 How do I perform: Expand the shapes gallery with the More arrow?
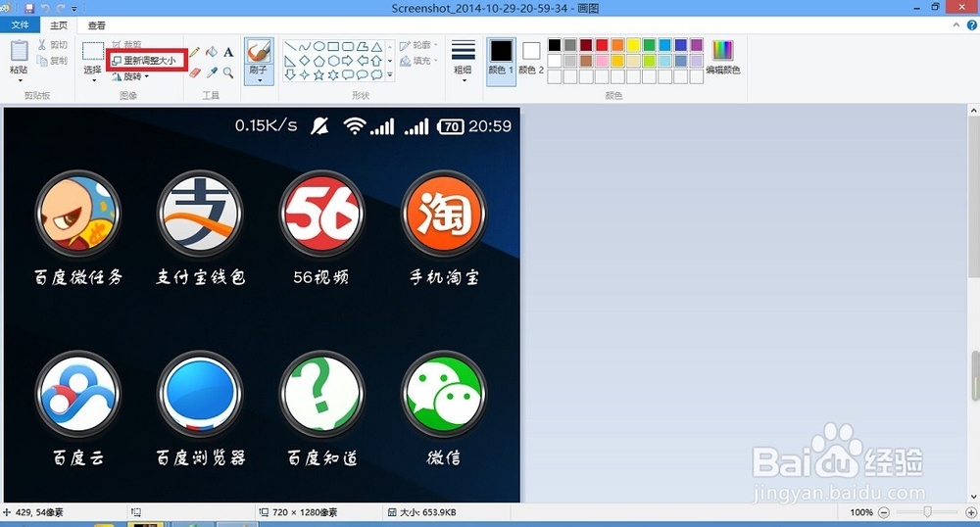[390, 74]
